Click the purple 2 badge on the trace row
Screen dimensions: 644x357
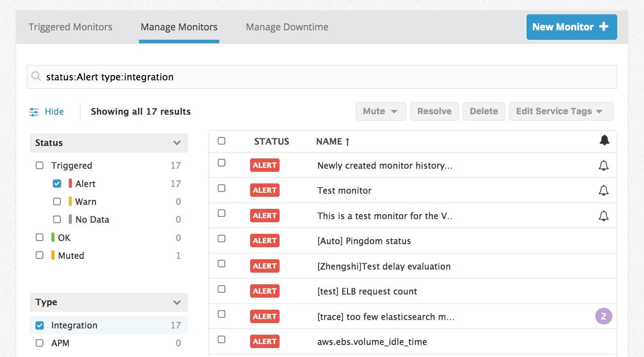603,316
